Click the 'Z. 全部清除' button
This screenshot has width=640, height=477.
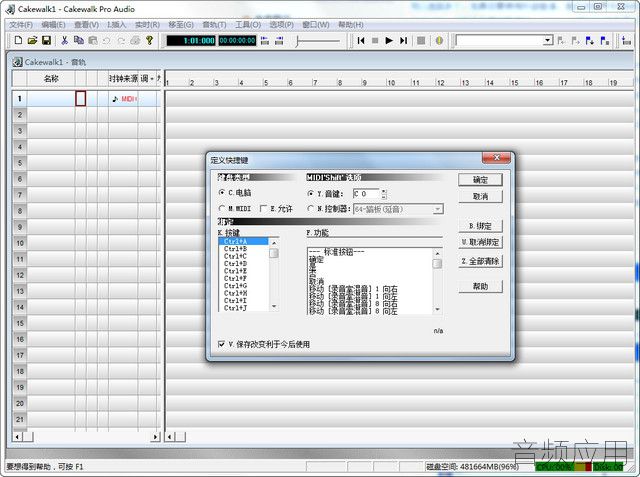click(x=480, y=262)
